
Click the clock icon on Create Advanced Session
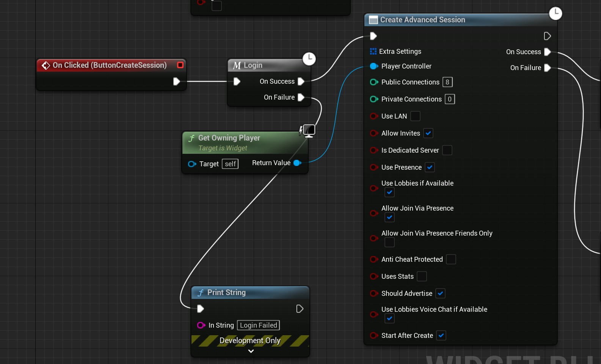point(555,13)
